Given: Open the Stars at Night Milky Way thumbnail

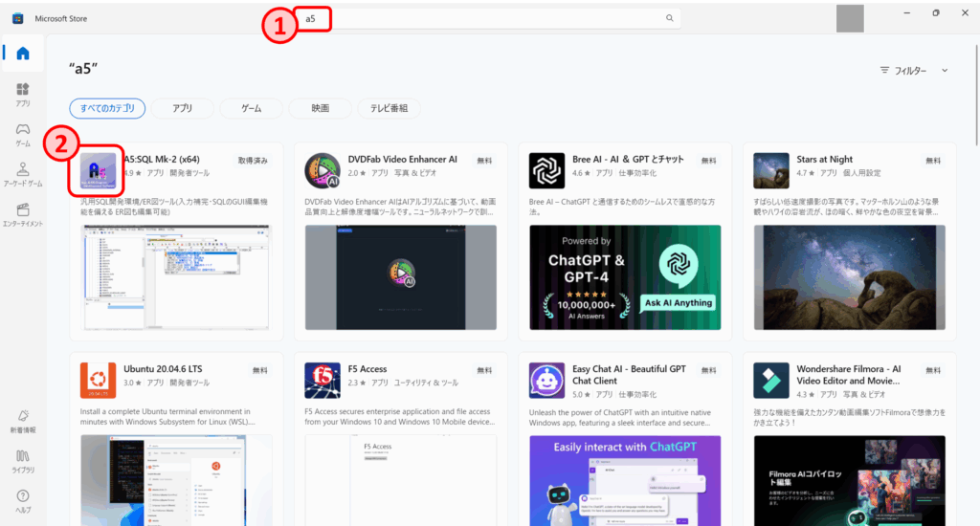Looking at the screenshot, I should pos(850,277).
